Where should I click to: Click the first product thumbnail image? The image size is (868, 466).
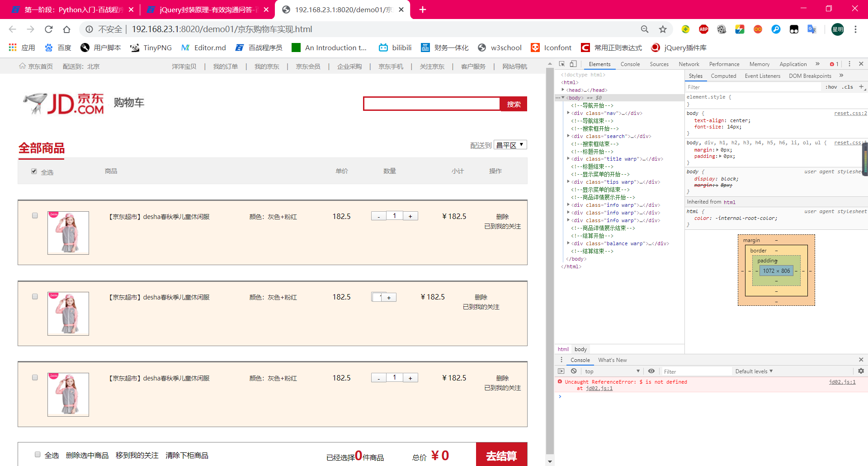click(x=68, y=233)
